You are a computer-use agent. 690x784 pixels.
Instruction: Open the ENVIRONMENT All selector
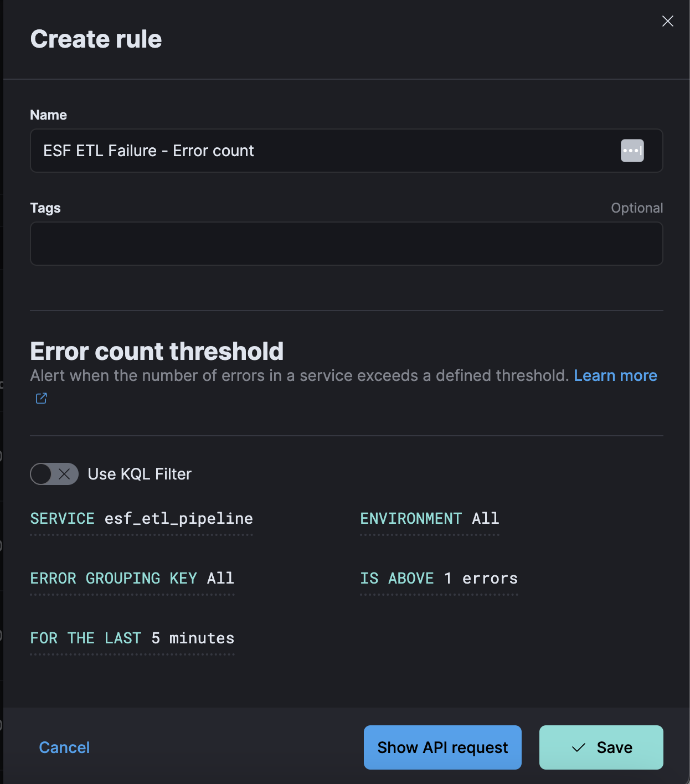click(x=429, y=519)
